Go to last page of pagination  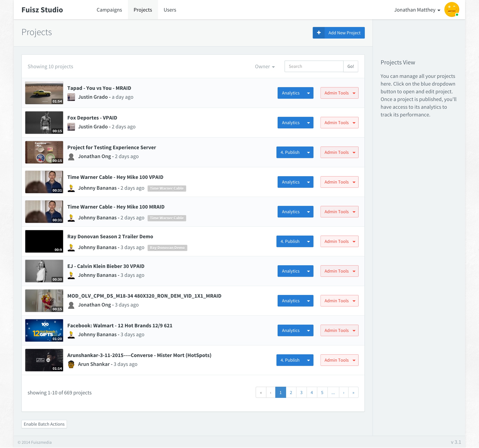point(353,393)
